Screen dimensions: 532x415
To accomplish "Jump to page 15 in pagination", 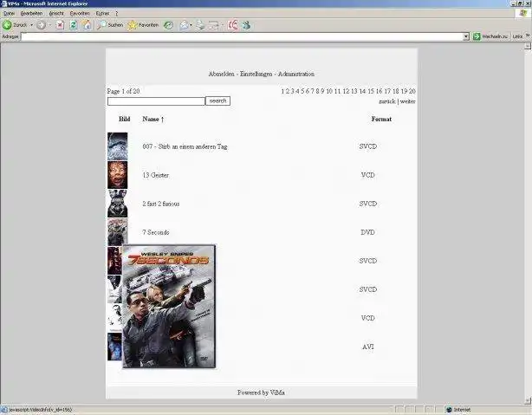I will [371, 91].
